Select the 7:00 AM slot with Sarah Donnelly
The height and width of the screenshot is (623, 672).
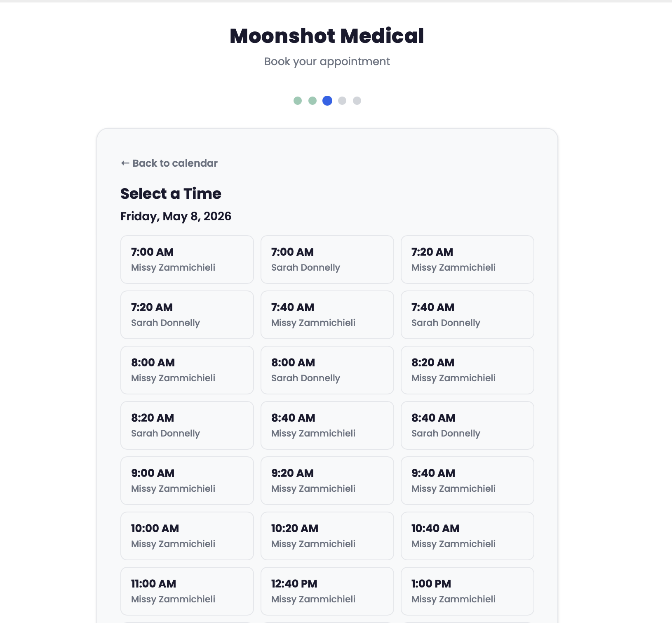pyautogui.click(x=327, y=259)
